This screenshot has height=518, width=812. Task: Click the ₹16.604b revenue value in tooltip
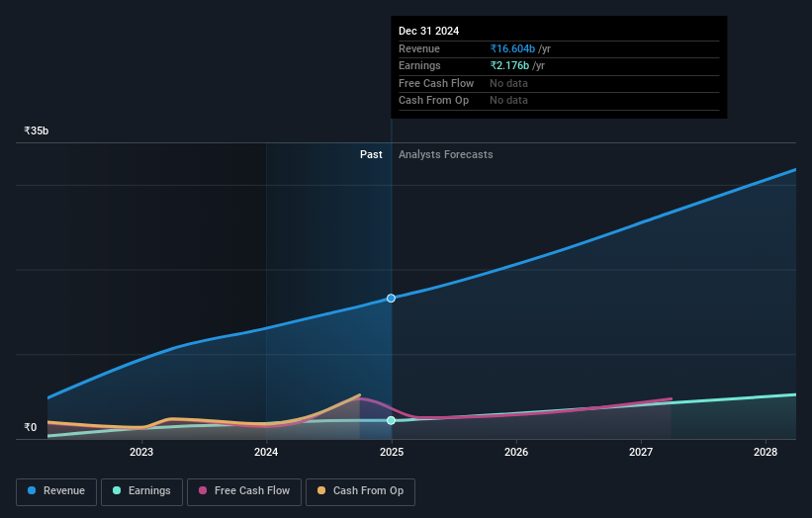click(512, 48)
